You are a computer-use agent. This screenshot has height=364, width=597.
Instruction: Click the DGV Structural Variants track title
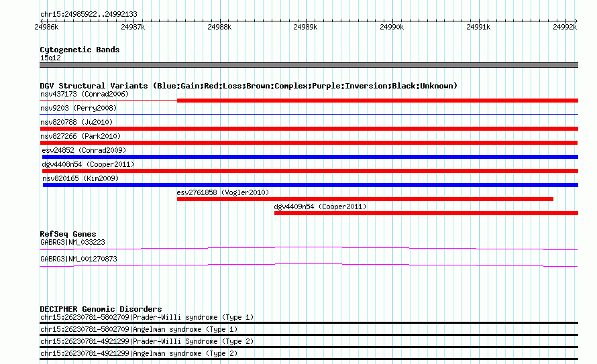(x=248, y=86)
